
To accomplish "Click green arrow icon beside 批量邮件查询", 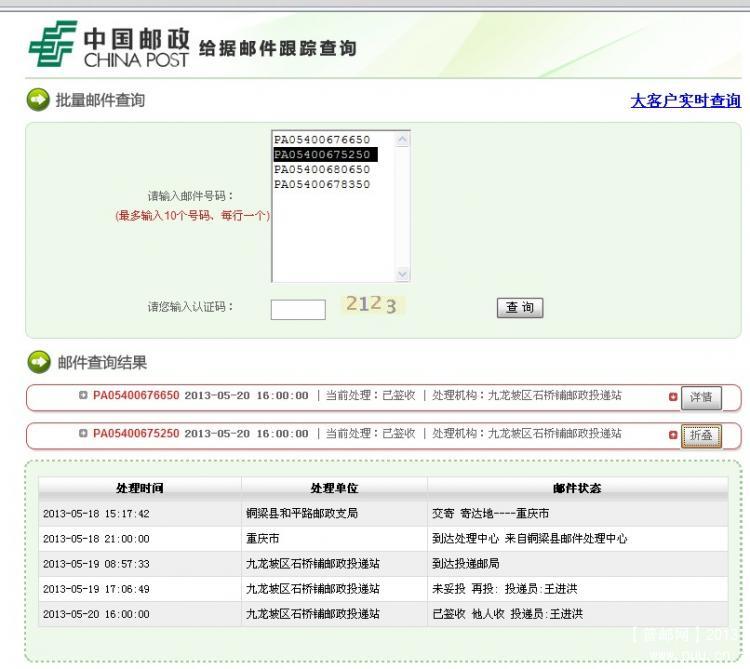I will [x=38, y=100].
